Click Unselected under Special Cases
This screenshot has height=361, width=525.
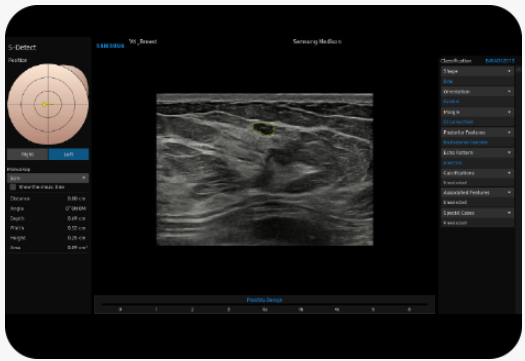(455, 223)
